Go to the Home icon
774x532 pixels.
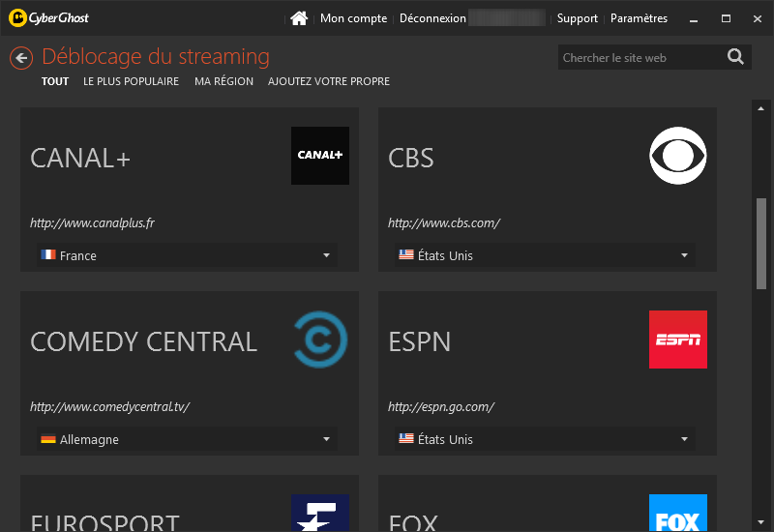click(299, 18)
